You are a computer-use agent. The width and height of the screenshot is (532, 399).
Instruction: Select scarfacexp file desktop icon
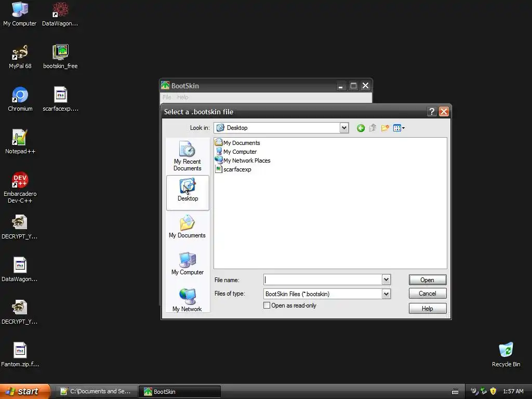point(60,99)
